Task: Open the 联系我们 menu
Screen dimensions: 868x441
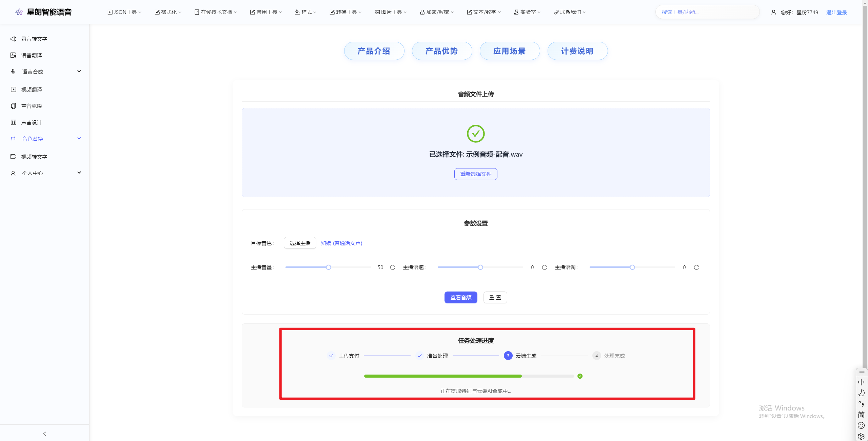Action: click(x=570, y=12)
